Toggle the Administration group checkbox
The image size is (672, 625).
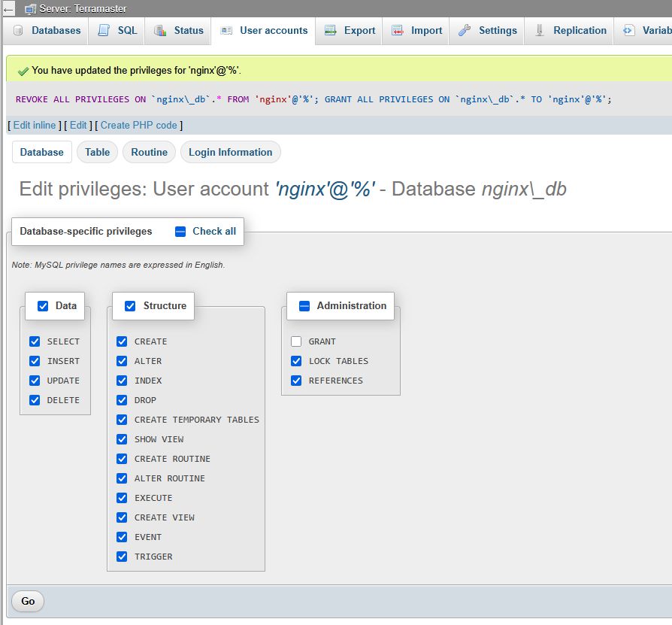[x=304, y=306]
